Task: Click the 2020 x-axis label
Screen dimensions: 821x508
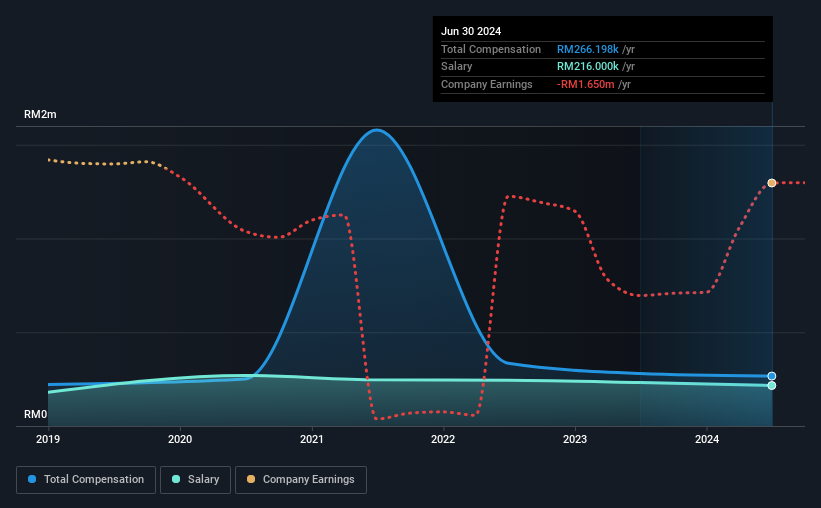Action: [x=180, y=439]
